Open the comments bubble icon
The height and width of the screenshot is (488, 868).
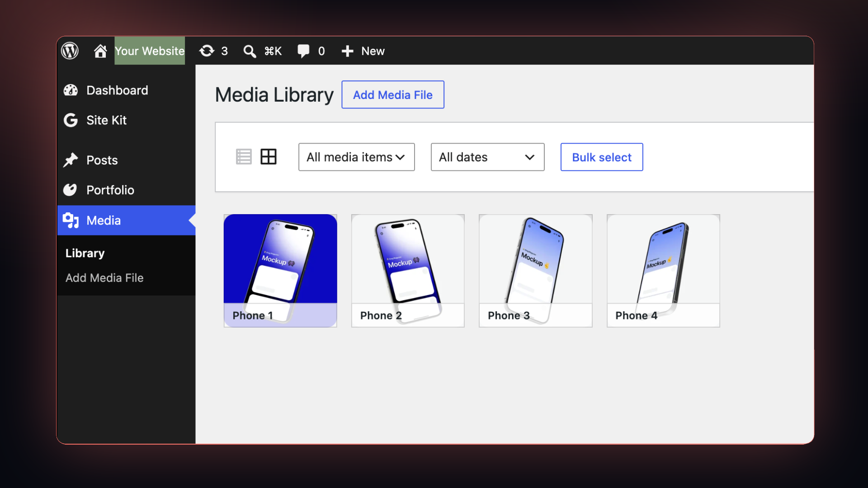point(303,51)
